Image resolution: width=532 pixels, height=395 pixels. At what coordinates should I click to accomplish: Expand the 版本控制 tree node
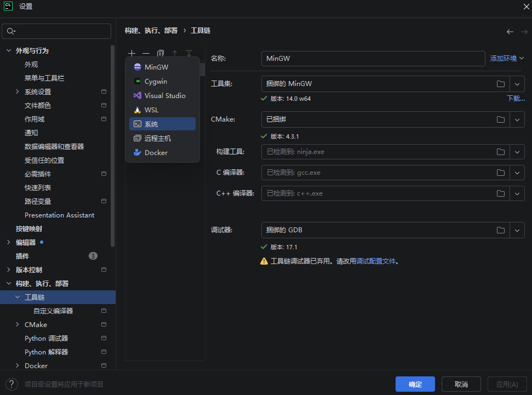9,270
